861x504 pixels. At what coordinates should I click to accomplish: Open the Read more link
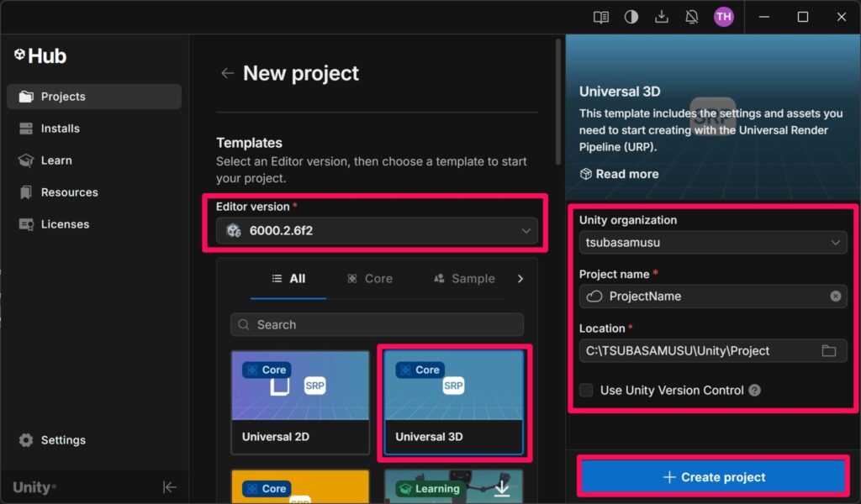pyautogui.click(x=619, y=174)
